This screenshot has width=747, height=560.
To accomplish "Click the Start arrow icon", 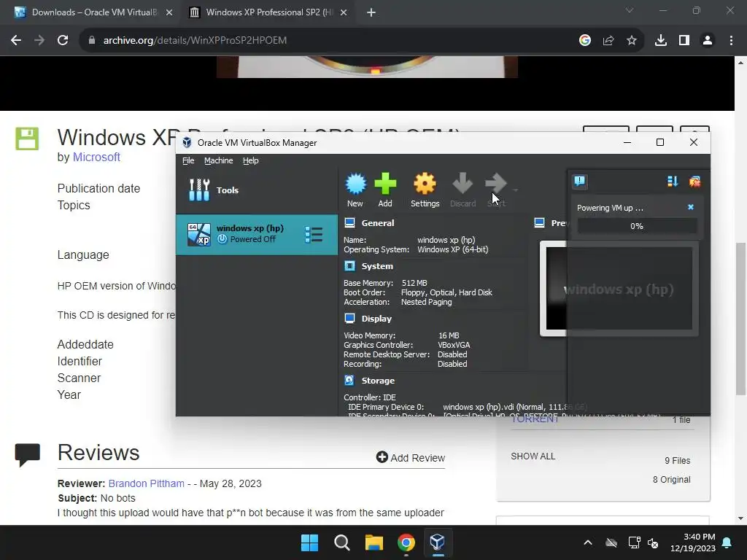I will point(496,190).
